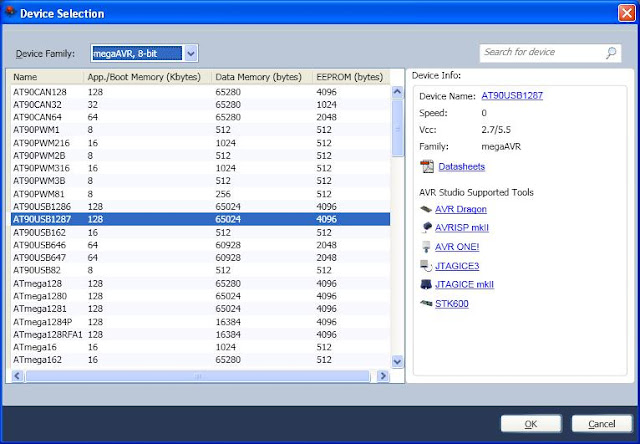Confirm selection with OK button

tap(531, 424)
